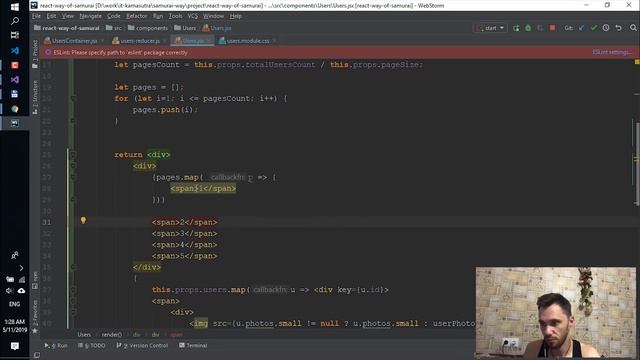This screenshot has height=360, width=640.
Task: Open the Edit menu
Action: (51, 16)
